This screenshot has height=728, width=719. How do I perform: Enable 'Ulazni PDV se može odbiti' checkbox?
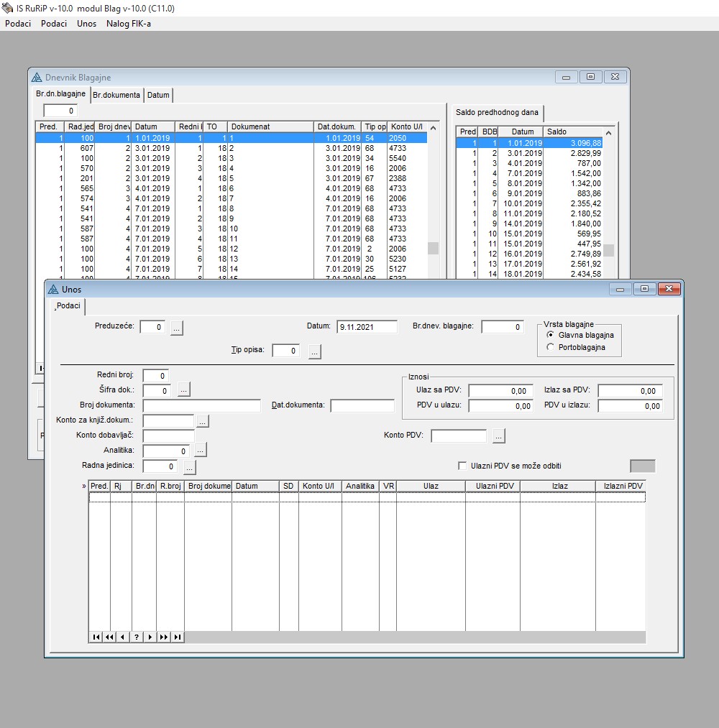point(462,466)
